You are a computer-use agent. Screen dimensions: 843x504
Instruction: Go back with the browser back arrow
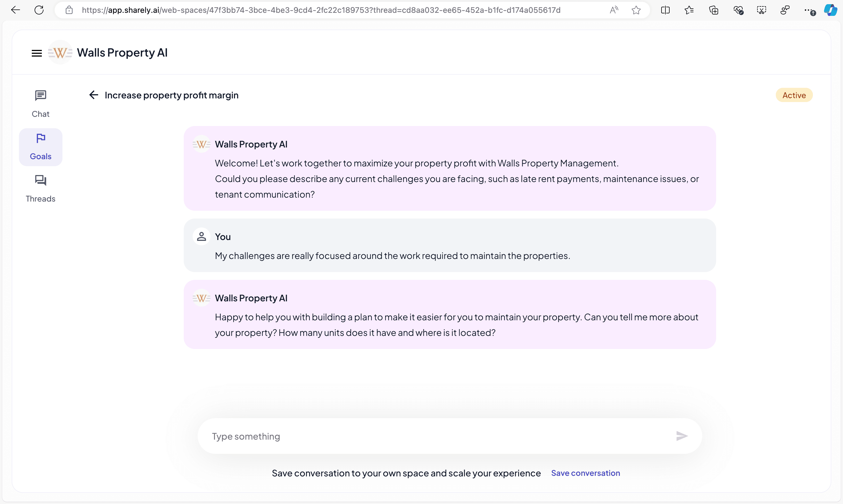(16, 10)
